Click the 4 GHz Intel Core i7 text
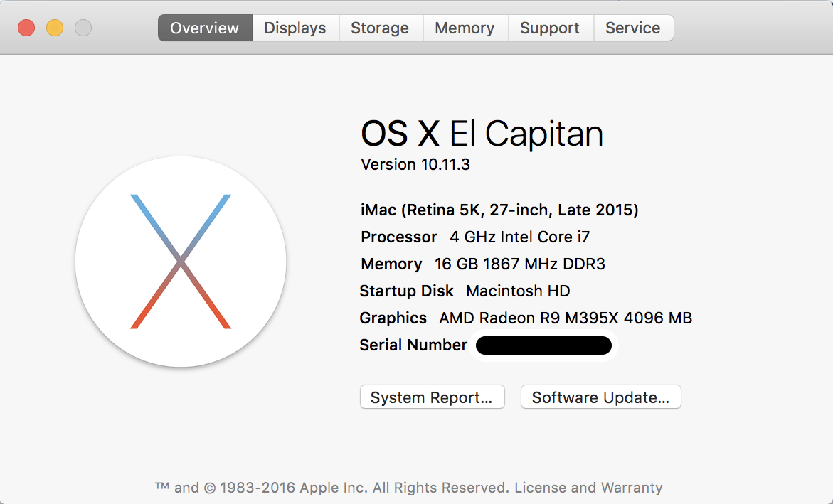 tap(519, 237)
